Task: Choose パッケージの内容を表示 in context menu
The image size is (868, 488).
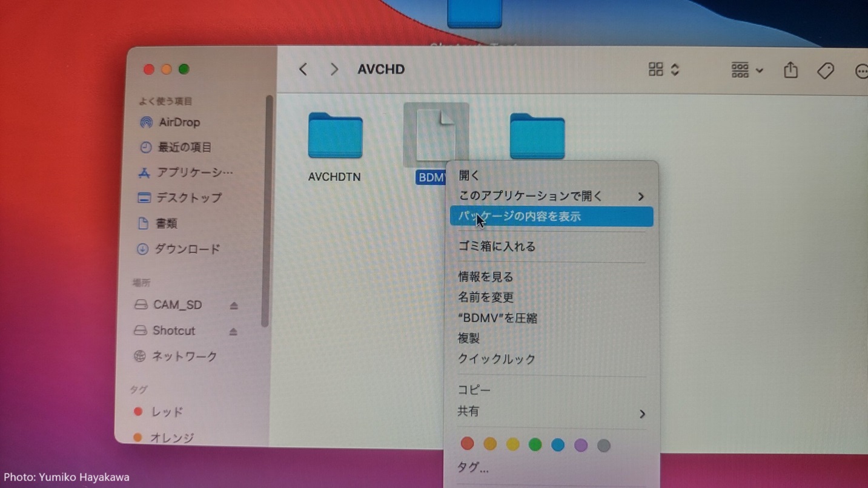Action: tap(551, 217)
